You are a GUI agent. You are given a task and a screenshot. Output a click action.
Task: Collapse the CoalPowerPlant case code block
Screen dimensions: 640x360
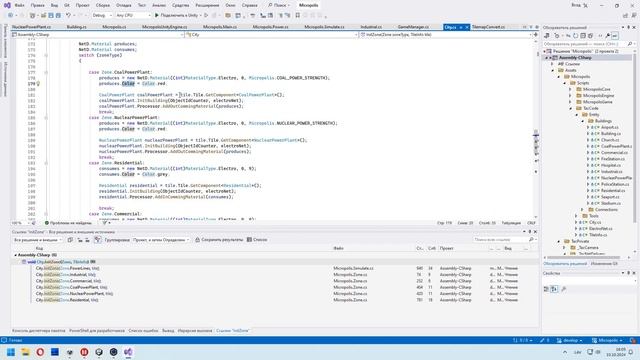(x=46, y=72)
